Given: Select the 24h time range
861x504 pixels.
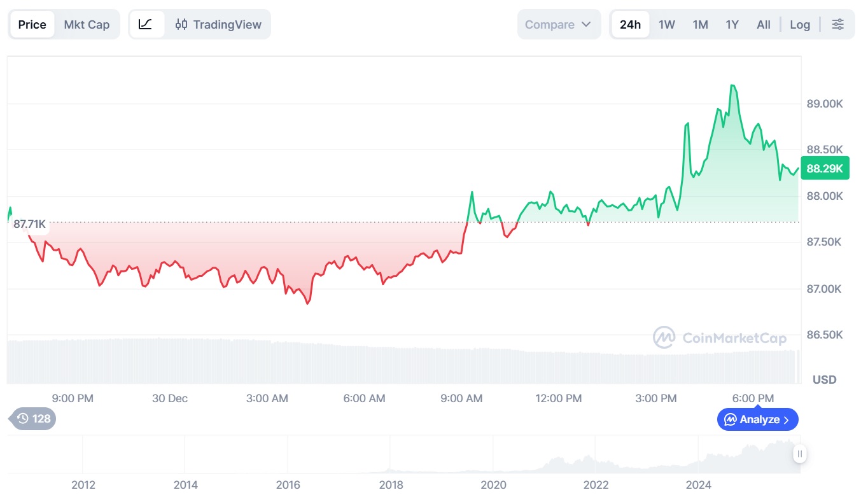Looking at the screenshot, I should 630,25.
